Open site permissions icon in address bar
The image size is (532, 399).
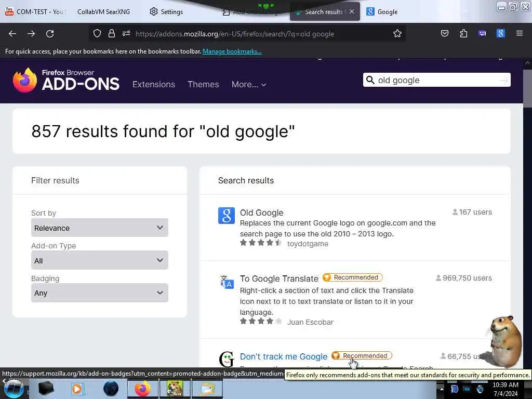(126, 34)
